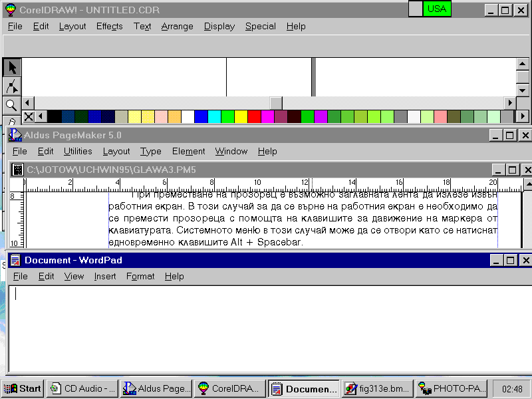Pick the cyan swatch in the palette
This screenshot has width=532, height=399.
point(214,117)
